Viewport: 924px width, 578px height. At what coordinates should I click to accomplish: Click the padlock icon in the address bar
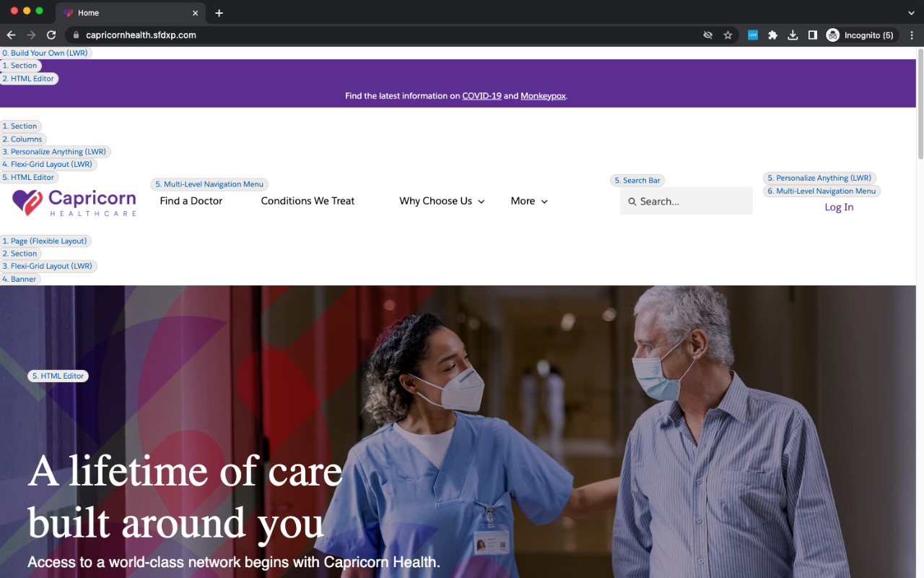[x=75, y=35]
